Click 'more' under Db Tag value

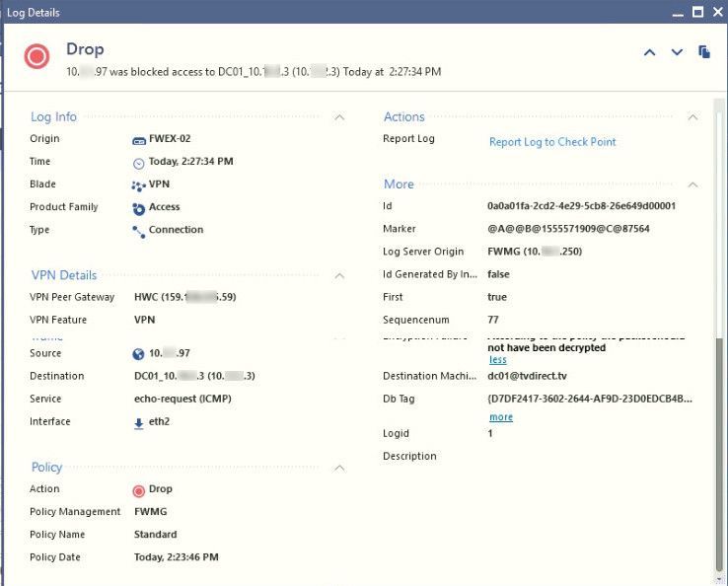coord(501,417)
